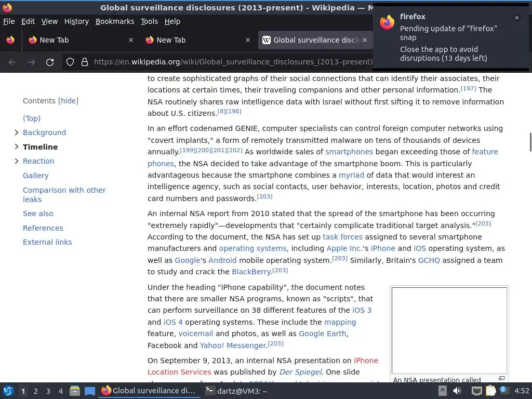Open the Edit menu
532x399 pixels.
pyautogui.click(x=28, y=21)
